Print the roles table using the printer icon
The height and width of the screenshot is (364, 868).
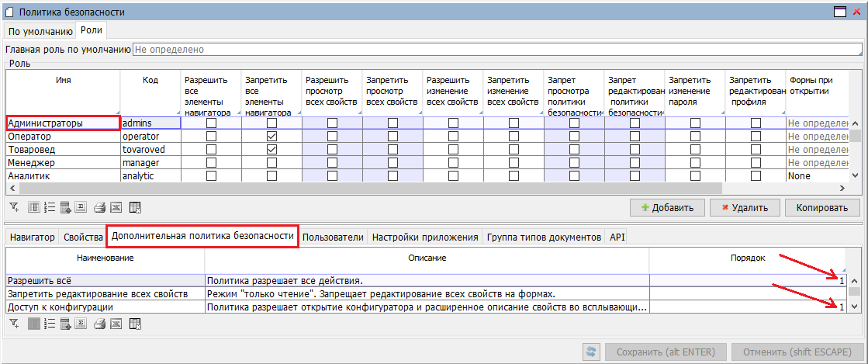pyautogui.click(x=99, y=207)
